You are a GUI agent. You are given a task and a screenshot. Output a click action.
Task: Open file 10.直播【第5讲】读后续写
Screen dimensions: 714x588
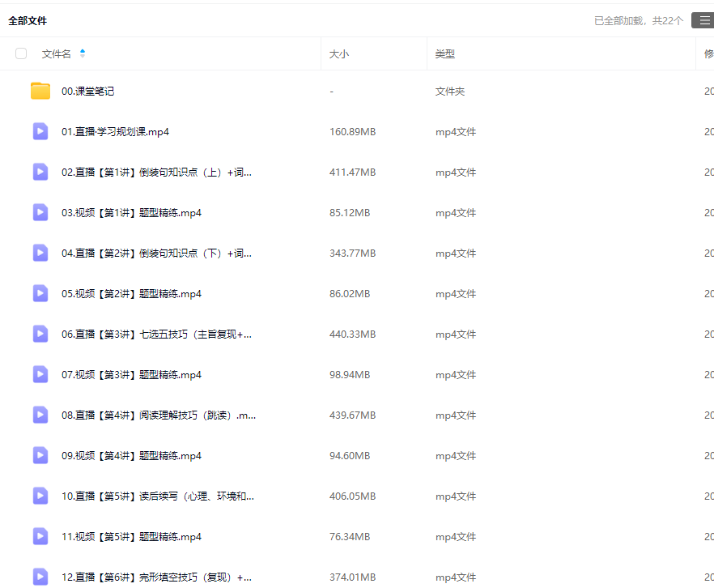point(157,496)
